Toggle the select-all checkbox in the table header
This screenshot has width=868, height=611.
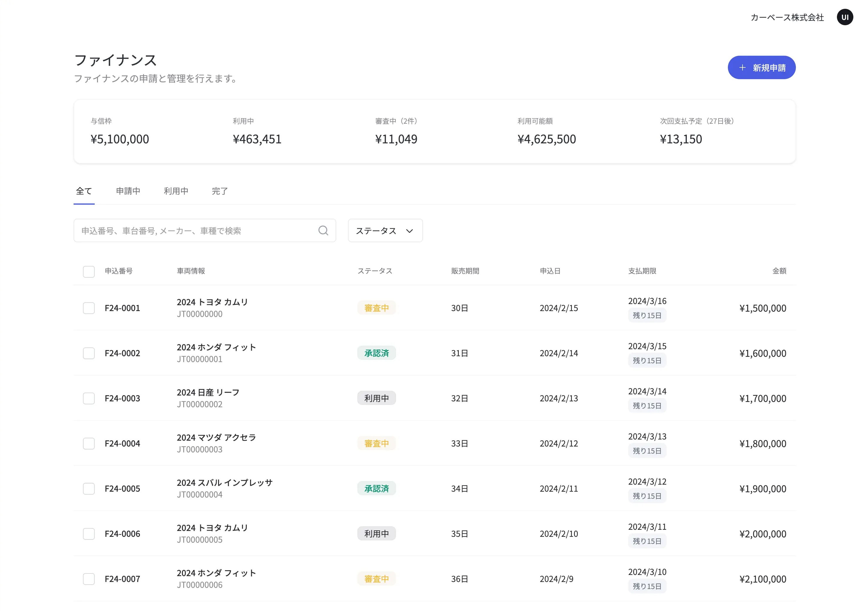pos(89,271)
